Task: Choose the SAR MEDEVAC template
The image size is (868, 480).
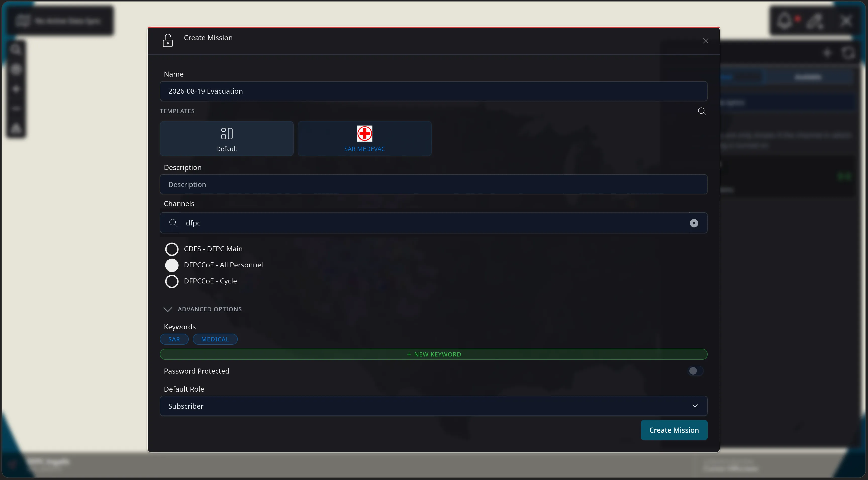Action: [x=365, y=138]
